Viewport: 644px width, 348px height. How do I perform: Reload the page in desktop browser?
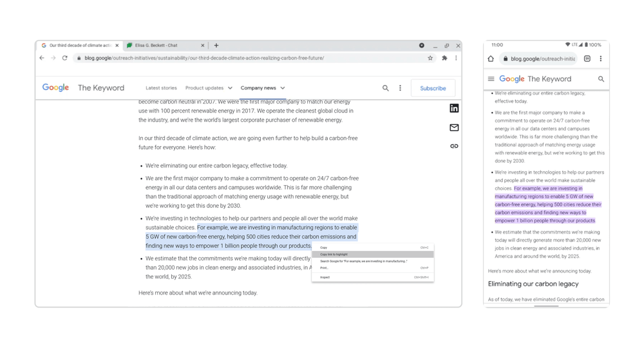tap(65, 58)
